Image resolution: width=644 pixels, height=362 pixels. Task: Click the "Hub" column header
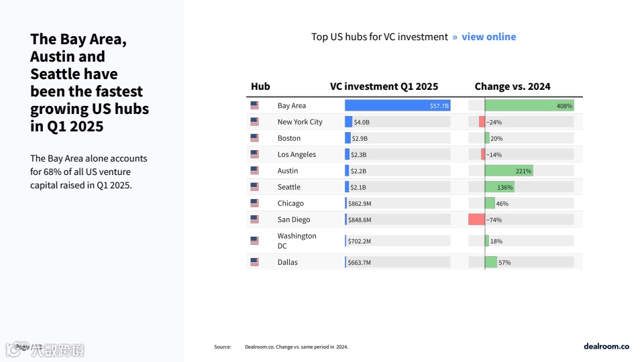click(x=260, y=86)
